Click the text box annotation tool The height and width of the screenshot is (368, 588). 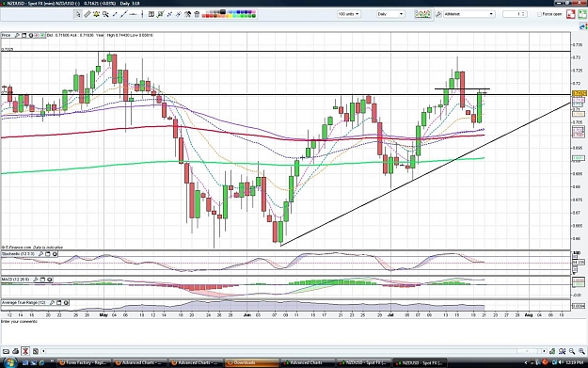click(x=151, y=14)
